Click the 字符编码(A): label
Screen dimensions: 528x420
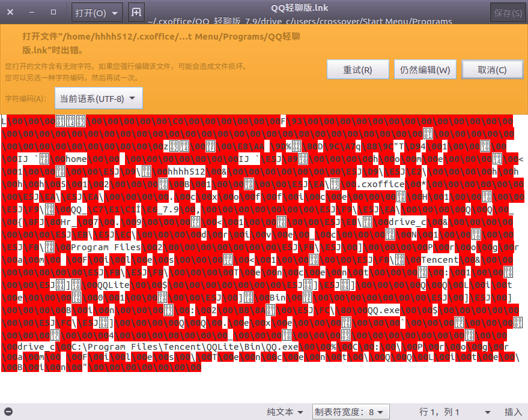coord(26,98)
